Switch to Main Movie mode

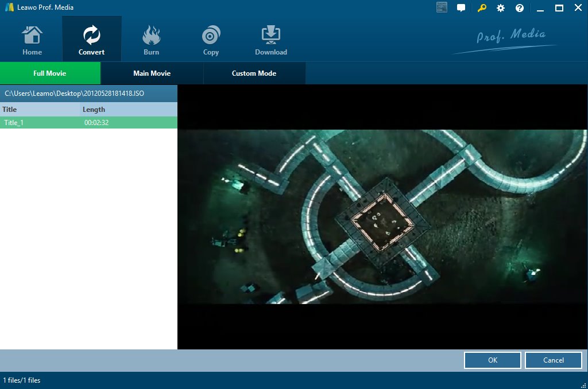(152, 73)
